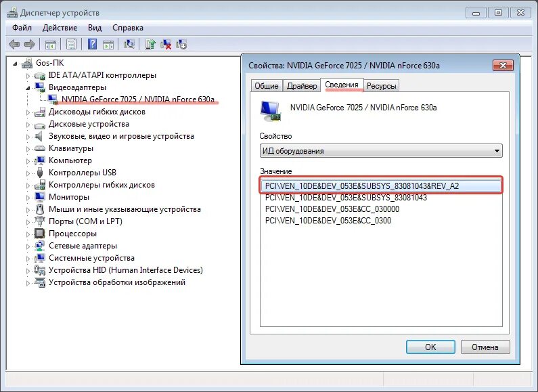
Task: Click Scan for hardware changes icon
Action: (129, 44)
